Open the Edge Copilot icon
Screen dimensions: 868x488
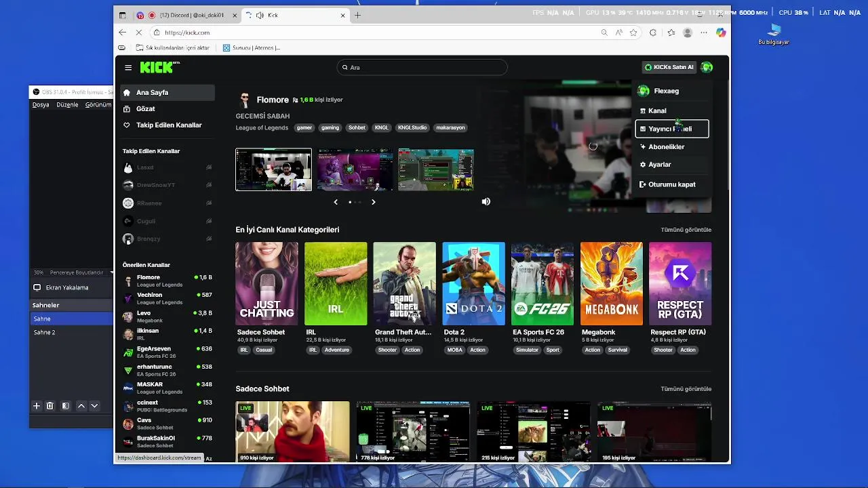click(x=720, y=33)
